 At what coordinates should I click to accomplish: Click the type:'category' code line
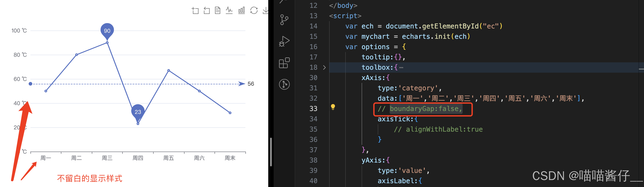pyautogui.click(x=410, y=88)
